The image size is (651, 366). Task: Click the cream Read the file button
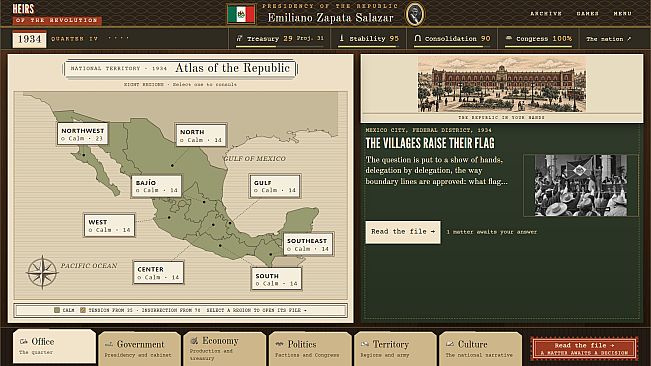pyautogui.click(x=403, y=232)
